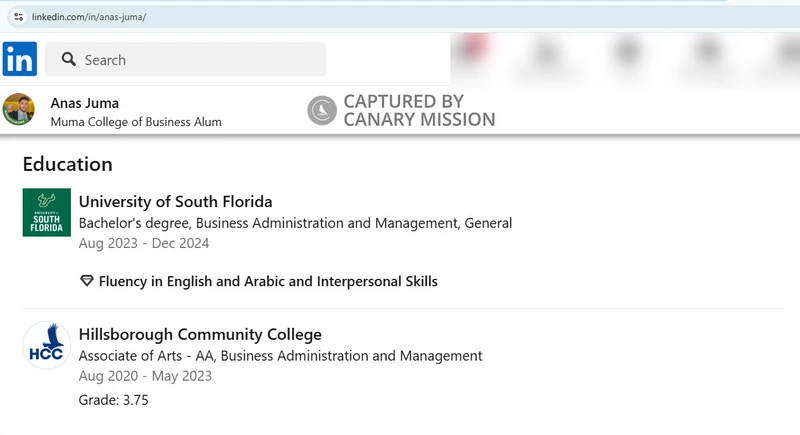Image resolution: width=800 pixels, height=435 pixels.
Task: Click the Anas Juma name in header
Action: [84, 102]
